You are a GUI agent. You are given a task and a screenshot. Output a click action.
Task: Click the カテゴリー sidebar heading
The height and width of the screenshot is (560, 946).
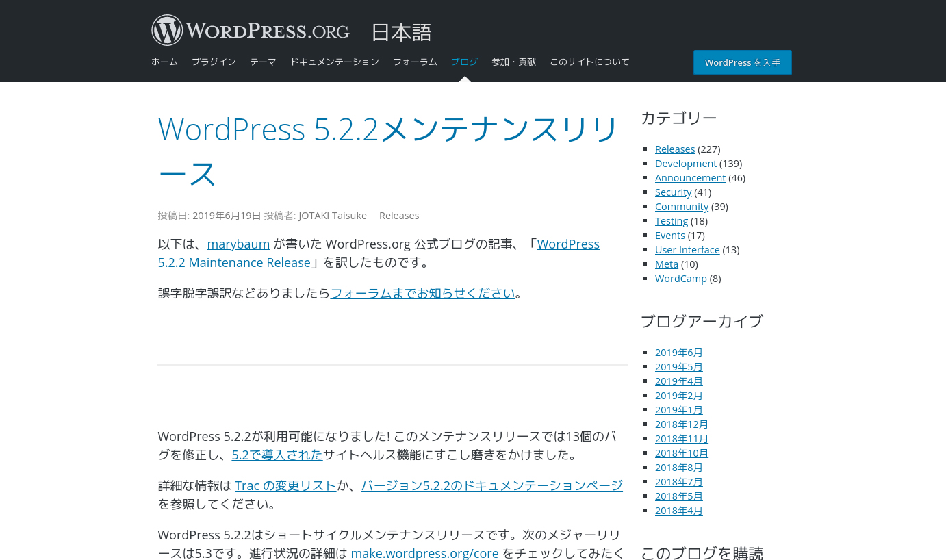679,118
